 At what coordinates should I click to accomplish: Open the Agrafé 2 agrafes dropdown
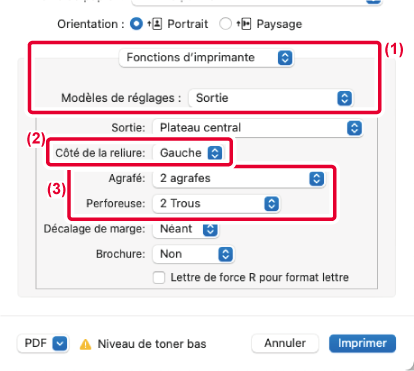[239, 178]
